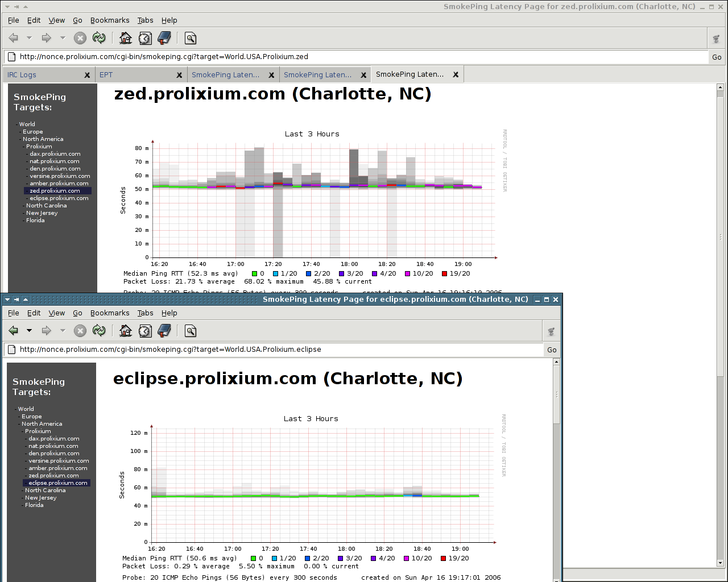Screen dimensions: 728x582
Task: Open Europe in zed window sidebar
Action: click(x=33, y=132)
